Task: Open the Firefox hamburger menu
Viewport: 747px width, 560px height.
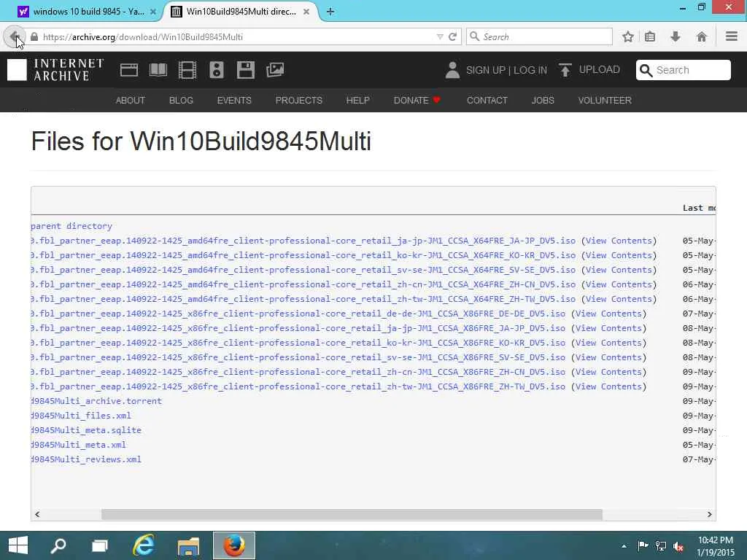Action: [x=732, y=36]
